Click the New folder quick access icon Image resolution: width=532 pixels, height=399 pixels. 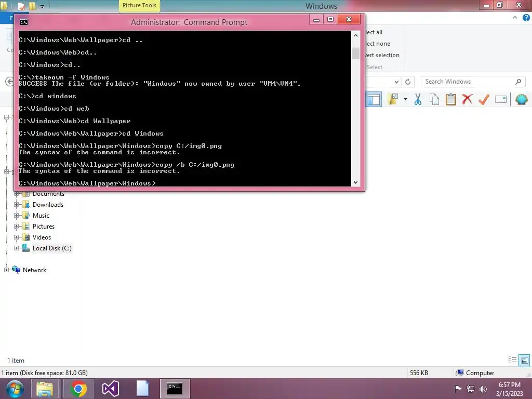click(33, 6)
